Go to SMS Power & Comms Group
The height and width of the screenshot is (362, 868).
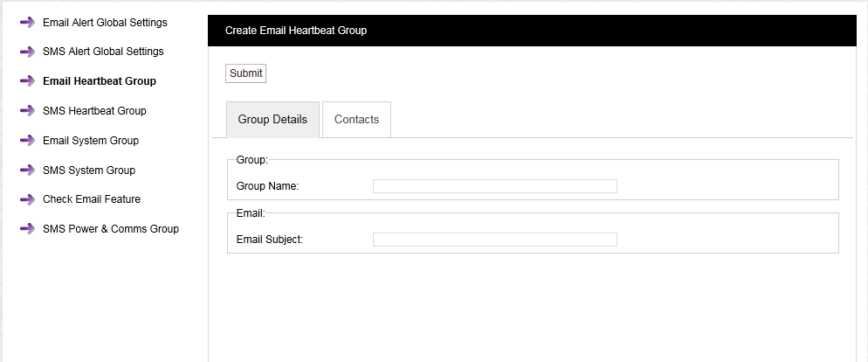(111, 229)
